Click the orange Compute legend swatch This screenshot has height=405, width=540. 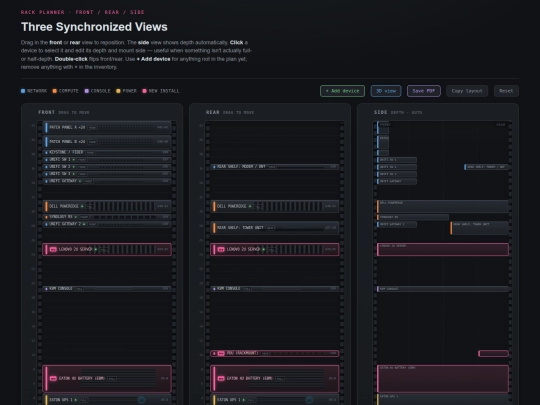(x=55, y=91)
